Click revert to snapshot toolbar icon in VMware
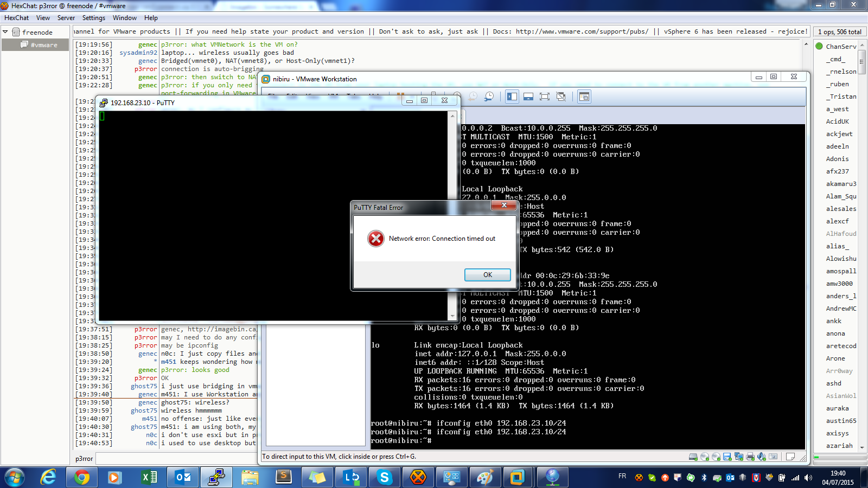 tap(473, 97)
